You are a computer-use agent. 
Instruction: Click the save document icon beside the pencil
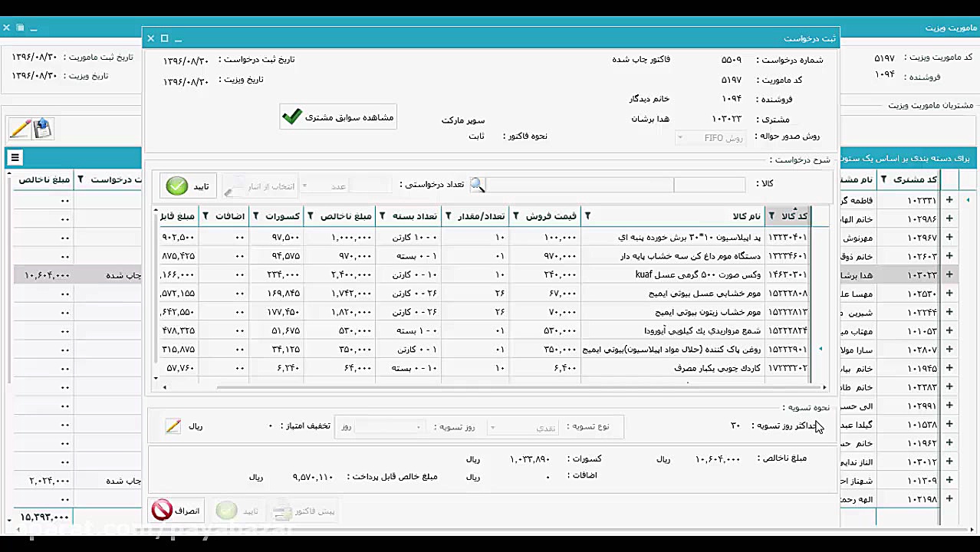click(x=42, y=128)
